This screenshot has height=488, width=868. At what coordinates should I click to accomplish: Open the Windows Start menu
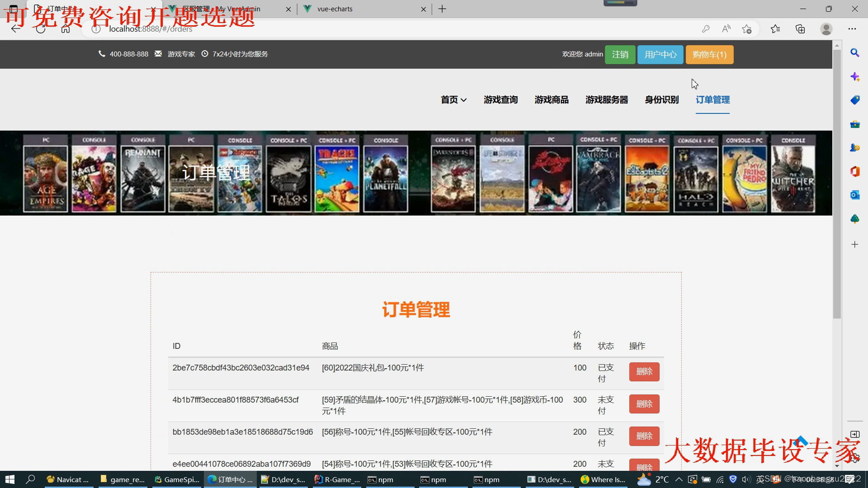10,479
